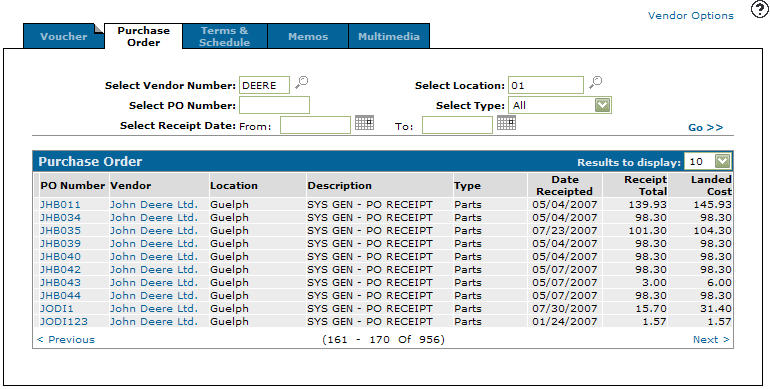
Task: Click the Location column header
Action: 234,186
